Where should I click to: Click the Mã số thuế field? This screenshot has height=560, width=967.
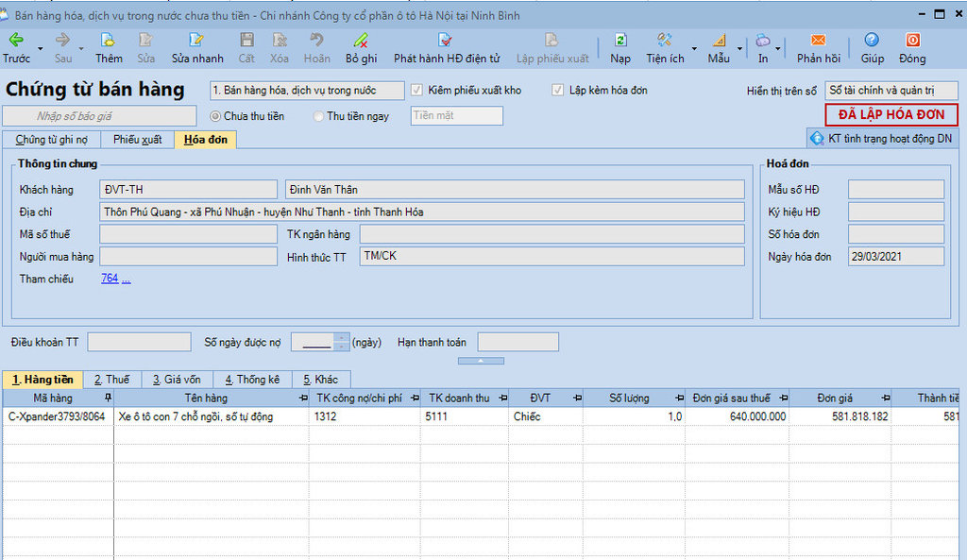coord(188,234)
